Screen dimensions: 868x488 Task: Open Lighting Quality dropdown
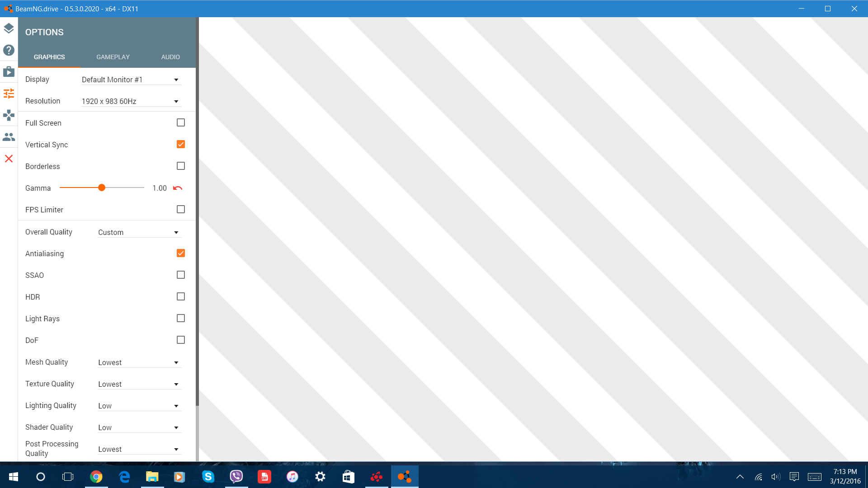pos(139,406)
